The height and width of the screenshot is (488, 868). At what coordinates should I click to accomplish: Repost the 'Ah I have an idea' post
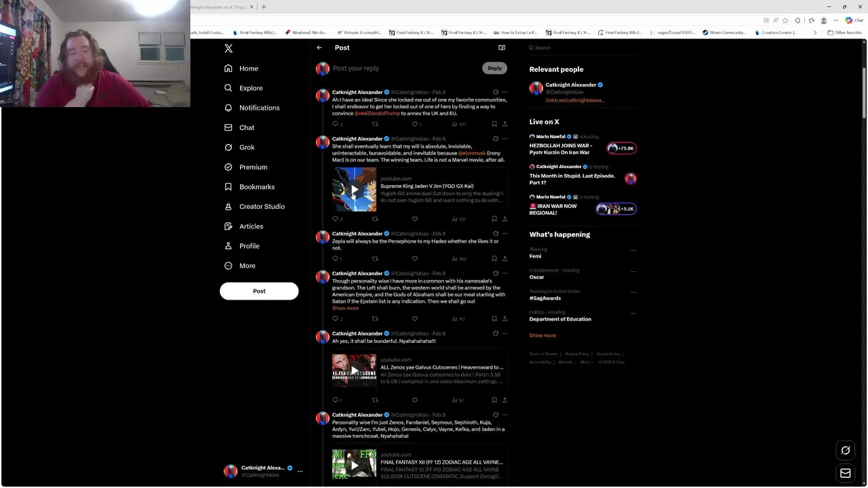pos(375,124)
